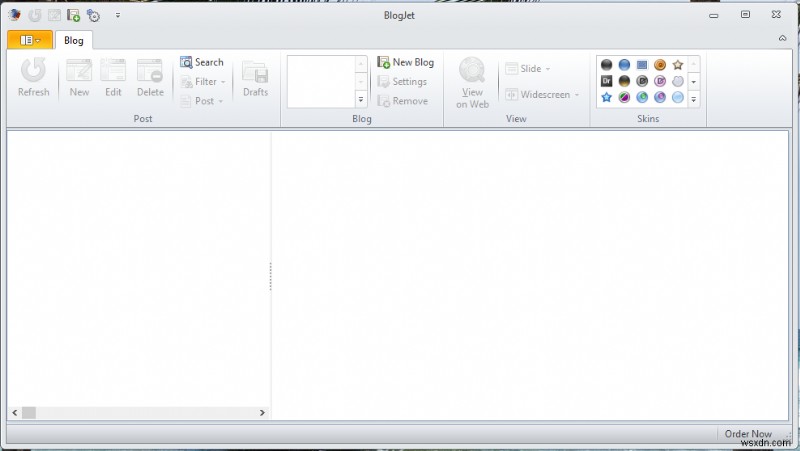Select the blue sphere with green dot skin

pyautogui.click(x=642, y=97)
